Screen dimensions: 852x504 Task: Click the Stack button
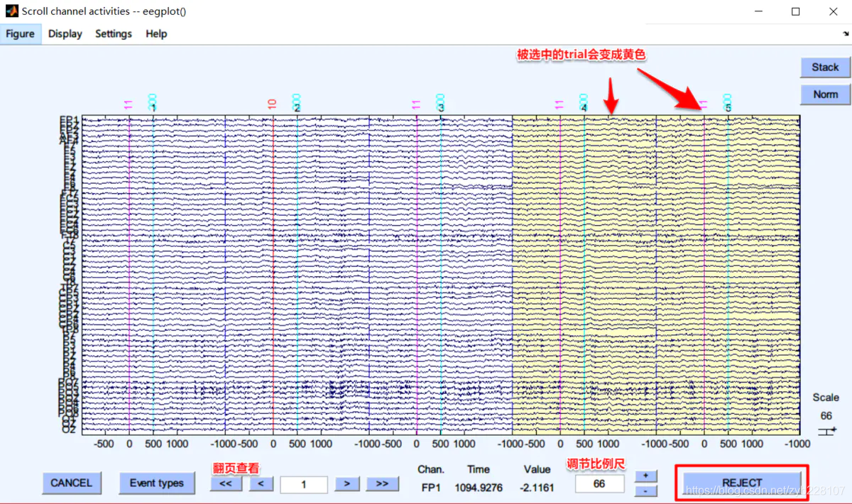point(825,67)
